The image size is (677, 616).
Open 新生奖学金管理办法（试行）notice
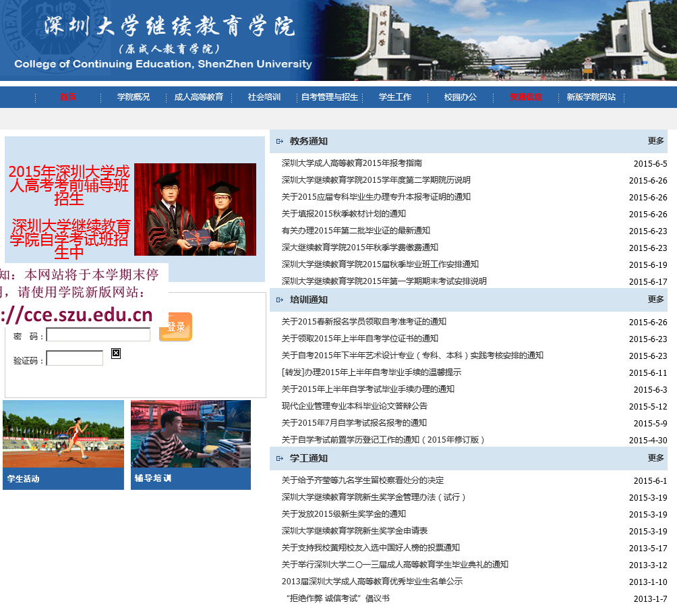(374, 497)
